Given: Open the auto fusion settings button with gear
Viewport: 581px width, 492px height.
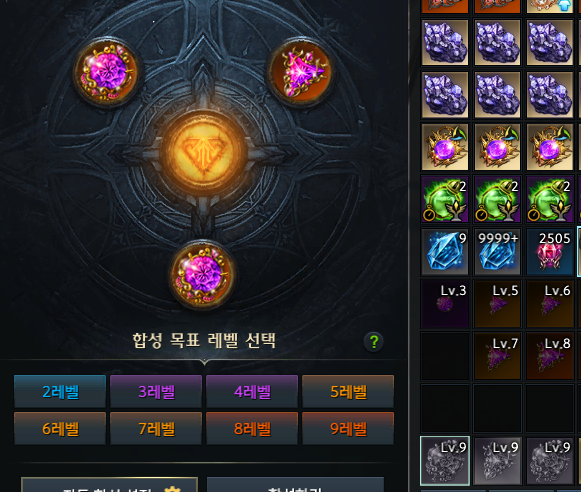Looking at the screenshot, I should [110, 485].
